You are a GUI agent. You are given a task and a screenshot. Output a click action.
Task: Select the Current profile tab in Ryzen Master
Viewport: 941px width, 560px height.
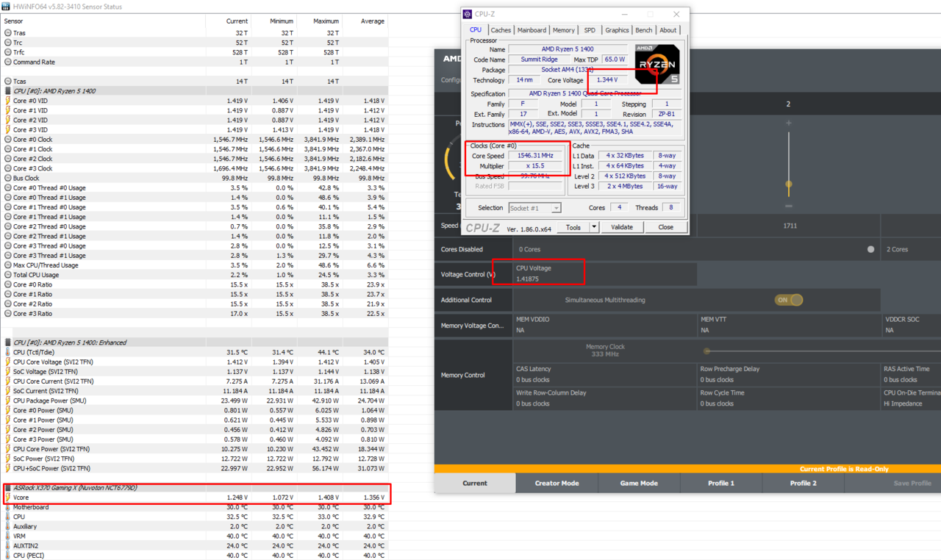point(475,483)
